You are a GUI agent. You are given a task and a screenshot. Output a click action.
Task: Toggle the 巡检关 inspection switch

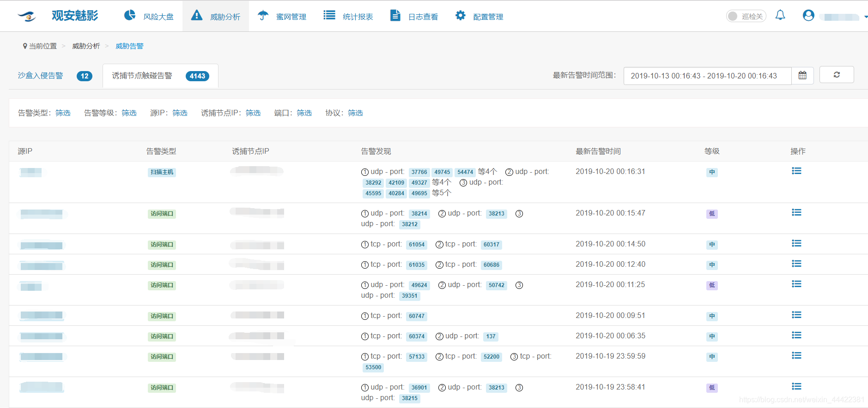point(746,16)
